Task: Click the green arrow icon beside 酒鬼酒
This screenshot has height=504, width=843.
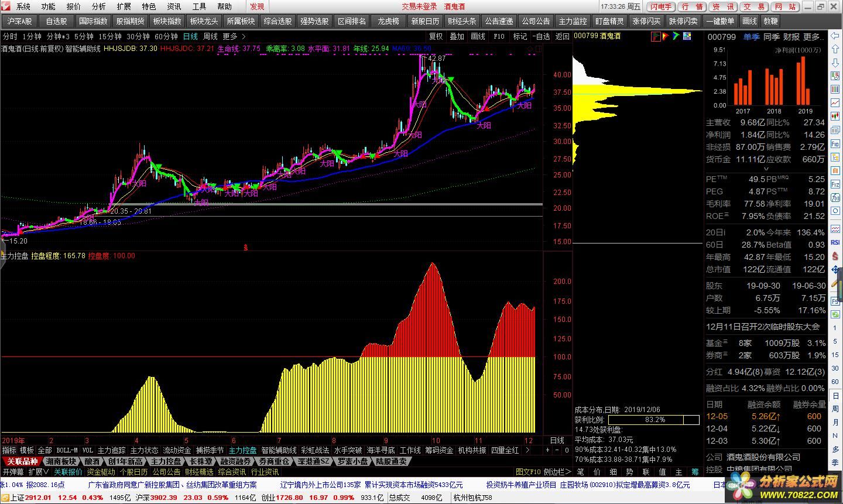Action: pos(676,36)
